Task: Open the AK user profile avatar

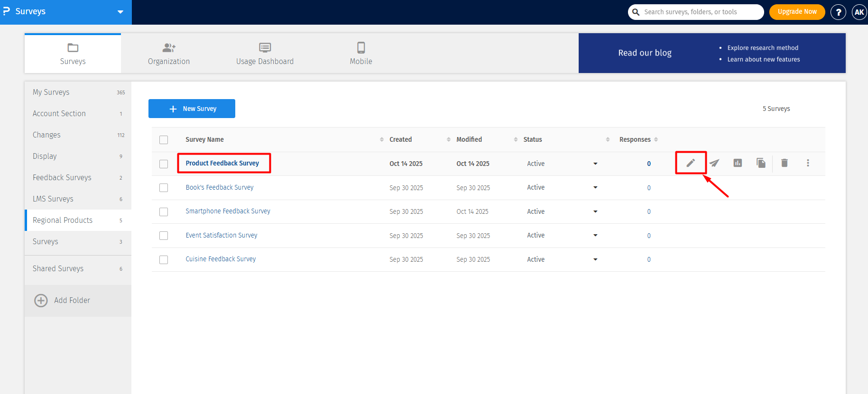Action: pyautogui.click(x=859, y=12)
